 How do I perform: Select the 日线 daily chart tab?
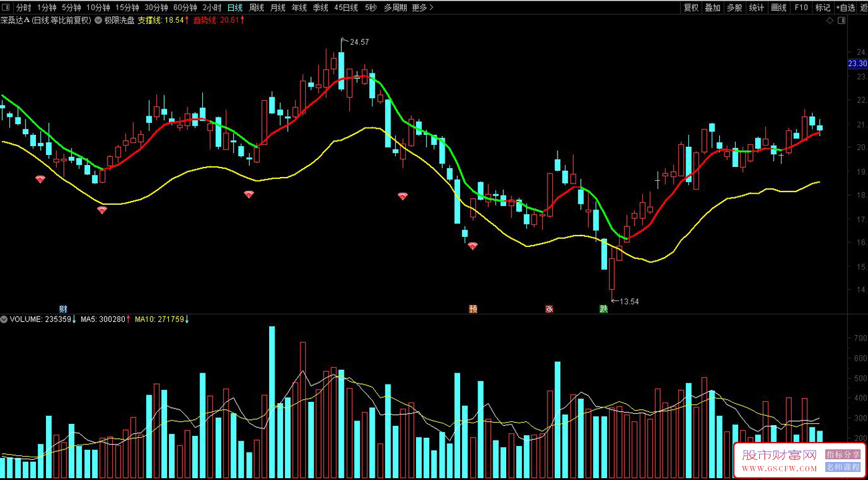point(235,8)
